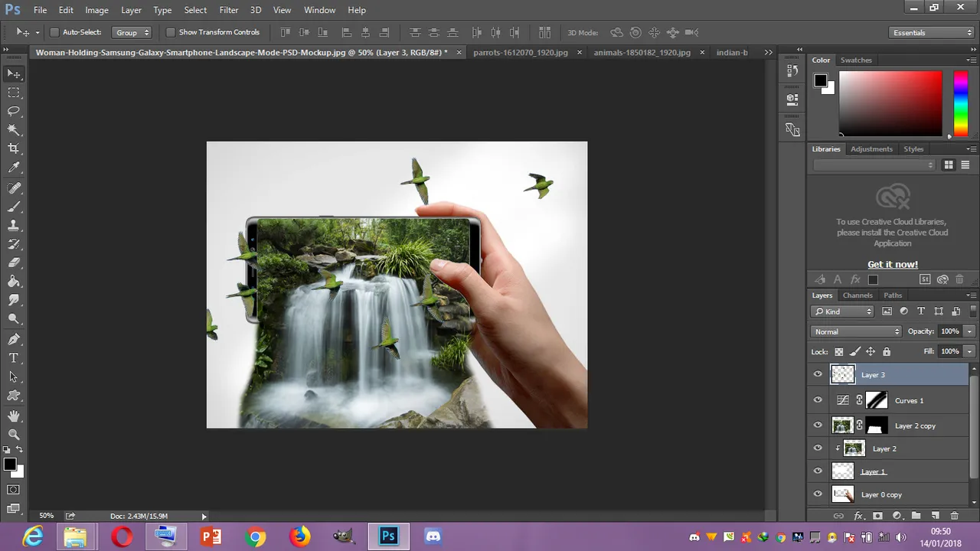Screen dimensions: 980x551
Task: Open the Kind layer filter dropdown
Action: click(842, 311)
